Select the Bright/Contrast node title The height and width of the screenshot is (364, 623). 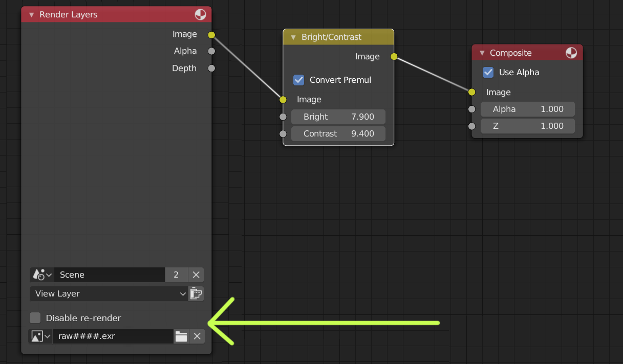point(332,37)
